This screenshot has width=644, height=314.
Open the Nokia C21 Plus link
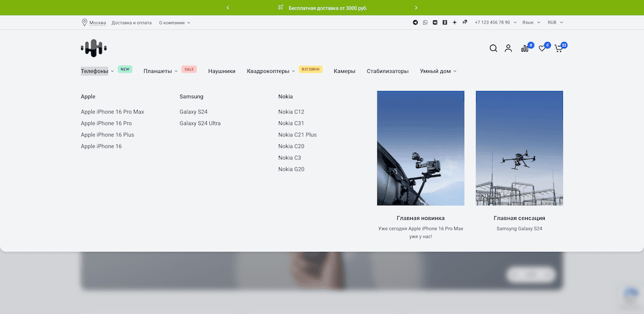pos(297,134)
